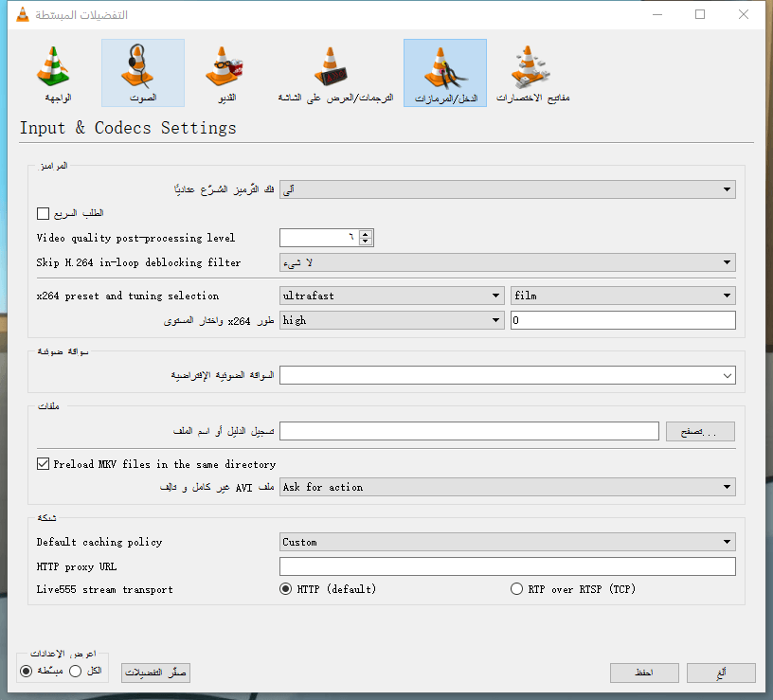Decrease post-processing level with down arrow

[366, 241]
